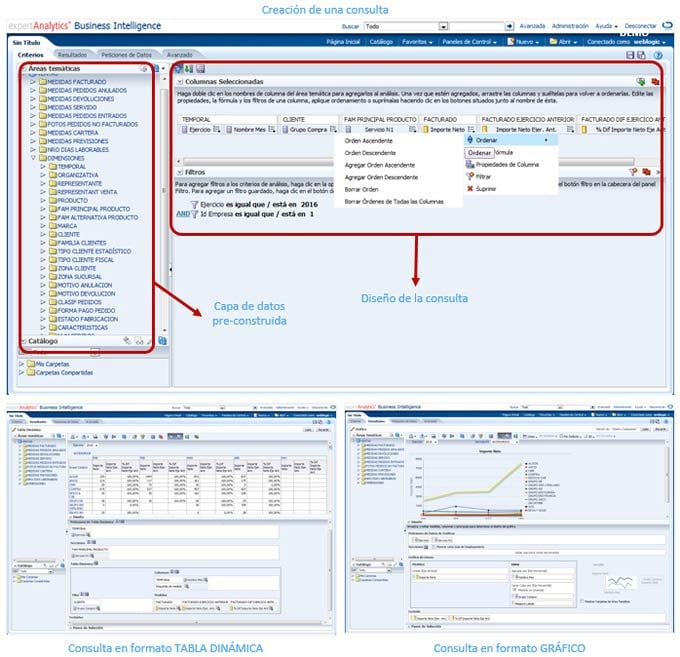Select Propiedades de Columna in context menu
680x657 pixels.
click(x=507, y=165)
